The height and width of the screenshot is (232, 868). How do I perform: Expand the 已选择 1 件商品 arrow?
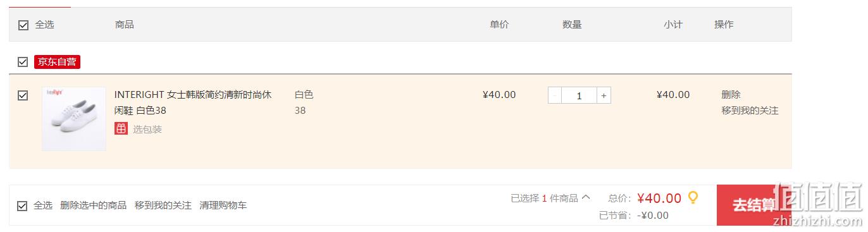(586, 197)
